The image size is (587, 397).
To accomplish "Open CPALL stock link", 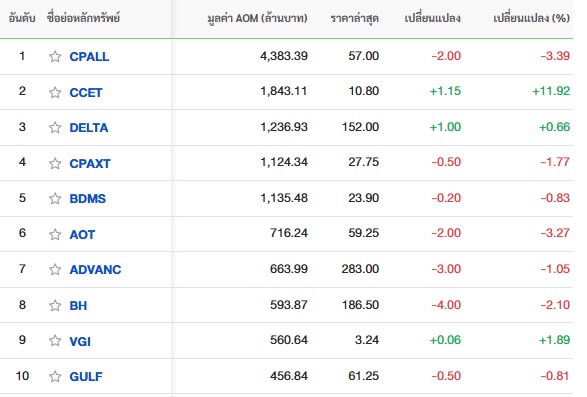I will [x=89, y=57].
